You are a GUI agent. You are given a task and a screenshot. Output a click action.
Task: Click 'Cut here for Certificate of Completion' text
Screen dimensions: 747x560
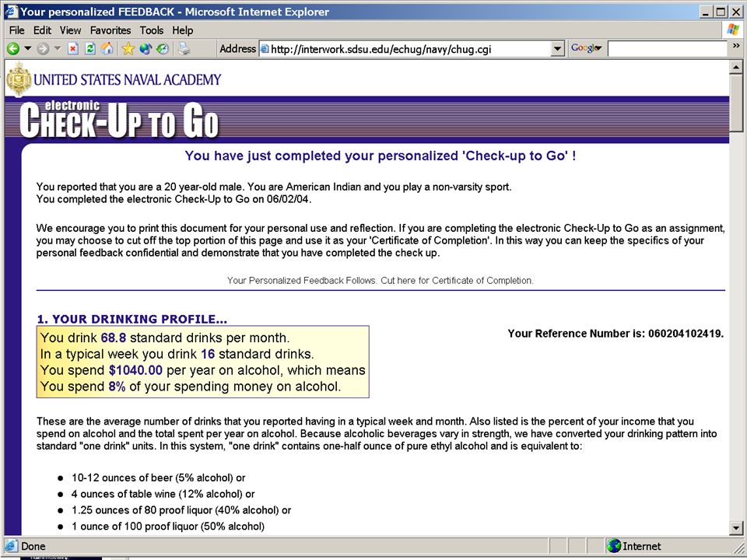pyautogui.click(x=457, y=281)
